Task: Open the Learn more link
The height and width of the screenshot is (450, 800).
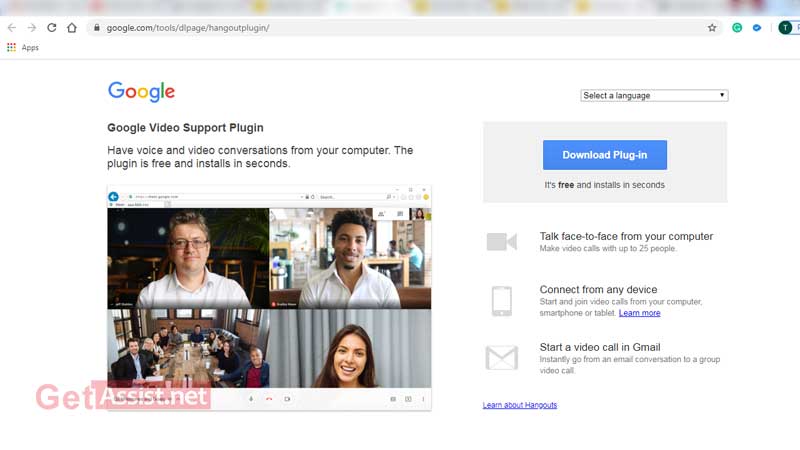Action: (639, 313)
